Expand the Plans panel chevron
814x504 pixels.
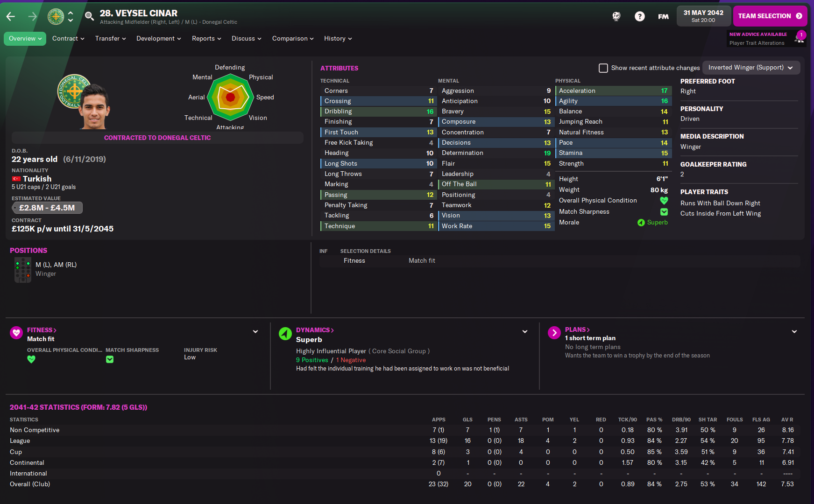tap(794, 332)
